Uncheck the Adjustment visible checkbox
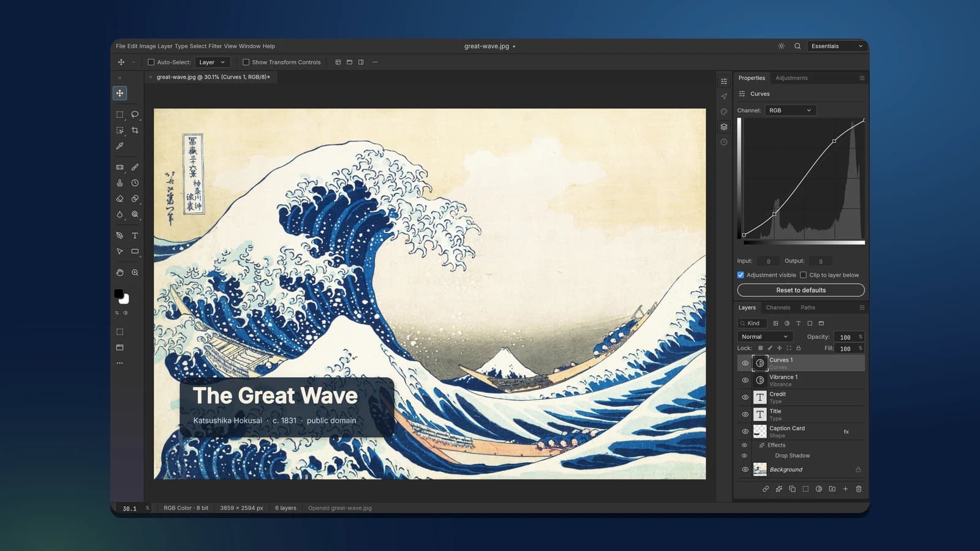Screen dimensions: 980x551 [x=741, y=275]
